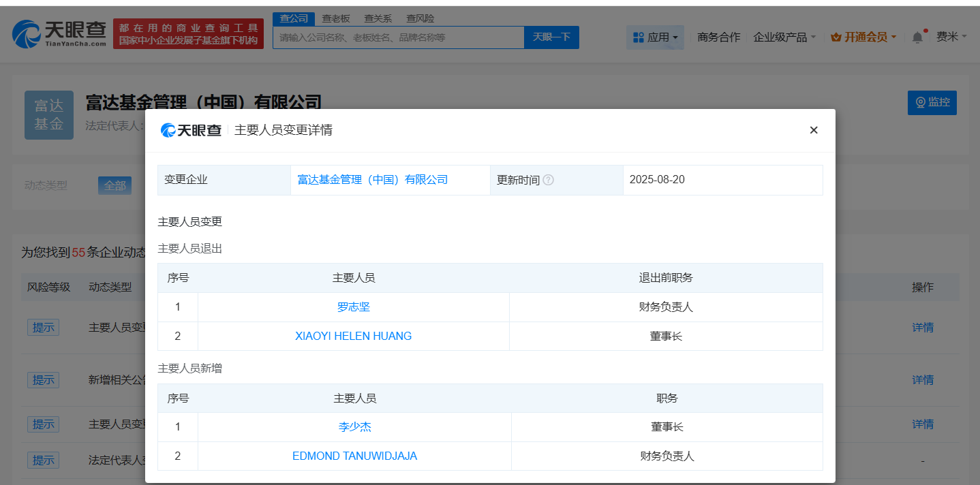
Task: Click the first 提示 risk badge
Action: [43, 327]
